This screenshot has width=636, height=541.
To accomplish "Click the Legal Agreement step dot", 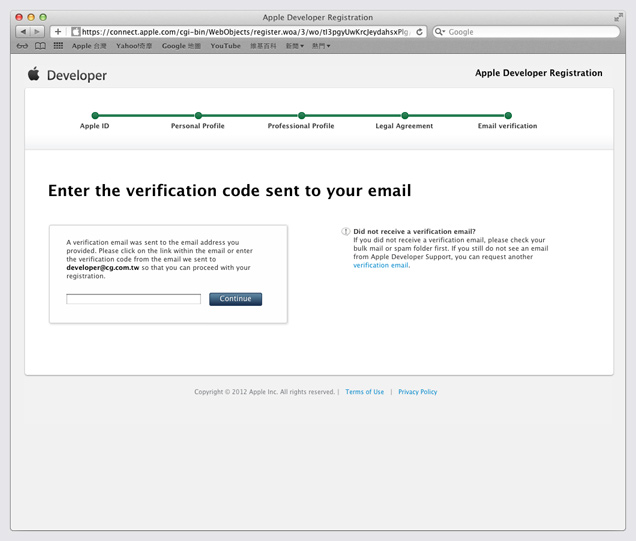I will click(x=404, y=116).
